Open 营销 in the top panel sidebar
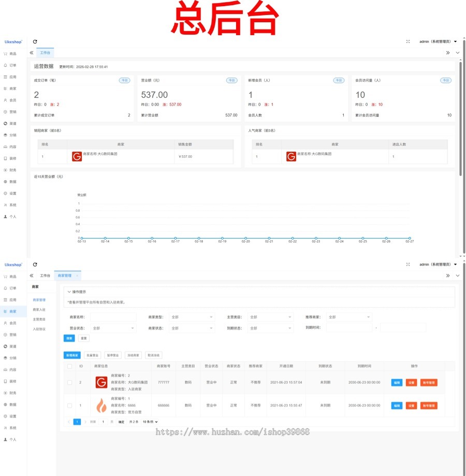This screenshot has height=476, width=466. (10, 112)
